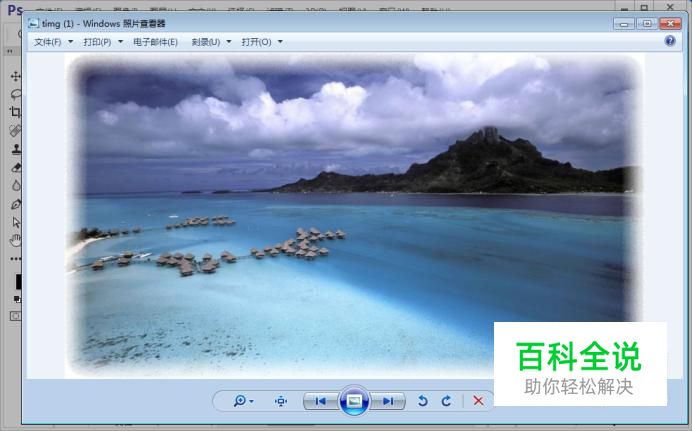Image resolution: width=692 pixels, height=431 pixels.
Task: Expand the arrow next to 打开(O)
Action: (x=280, y=42)
